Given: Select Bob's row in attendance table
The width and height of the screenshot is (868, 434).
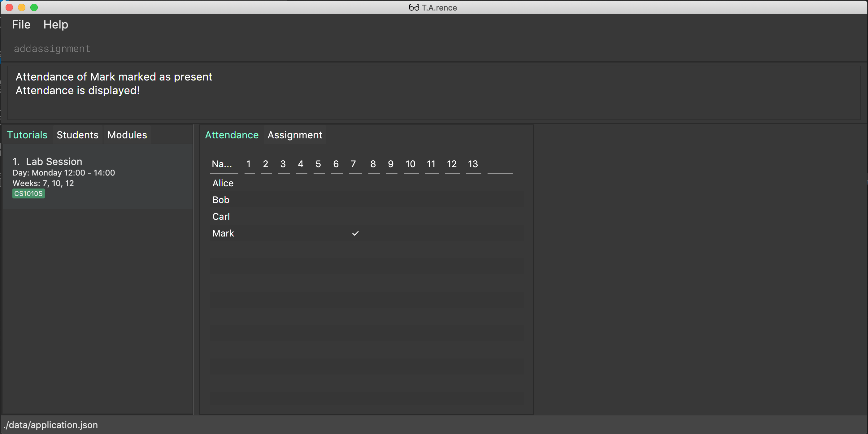Looking at the screenshot, I should coord(367,200).
